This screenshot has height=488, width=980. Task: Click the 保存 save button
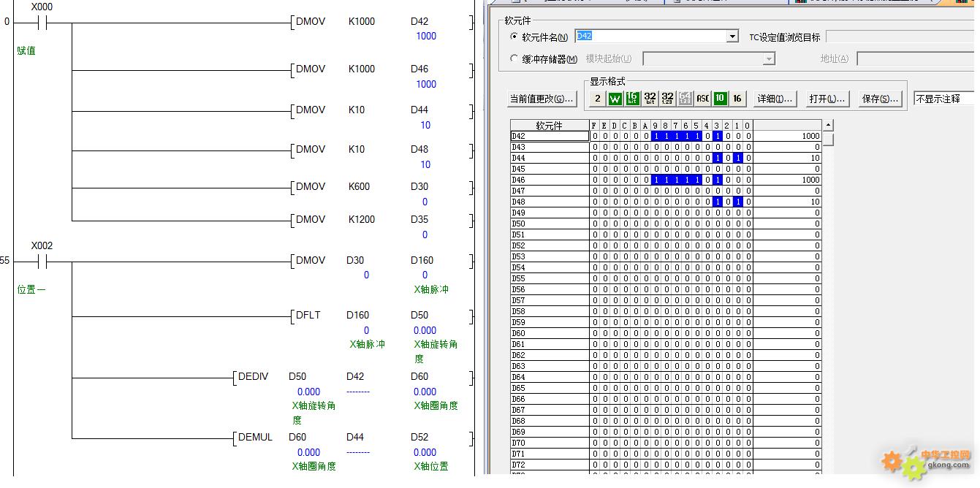pyautogui.click(x=880, y=99)
